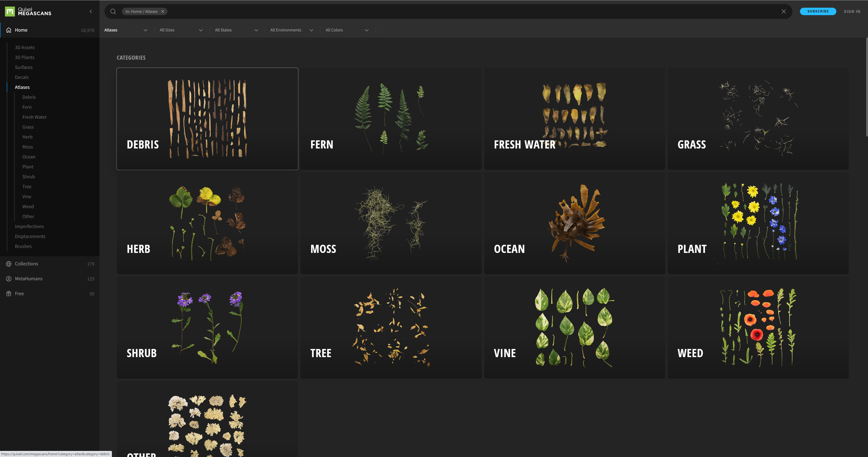The width and height of the screenshot is (868, 457).
Task: Open Free assets via the gift icon
Action: click(9, 294)
